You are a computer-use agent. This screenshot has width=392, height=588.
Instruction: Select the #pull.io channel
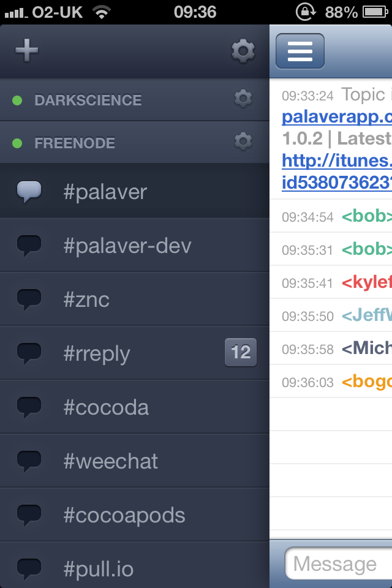pos(135,565)
